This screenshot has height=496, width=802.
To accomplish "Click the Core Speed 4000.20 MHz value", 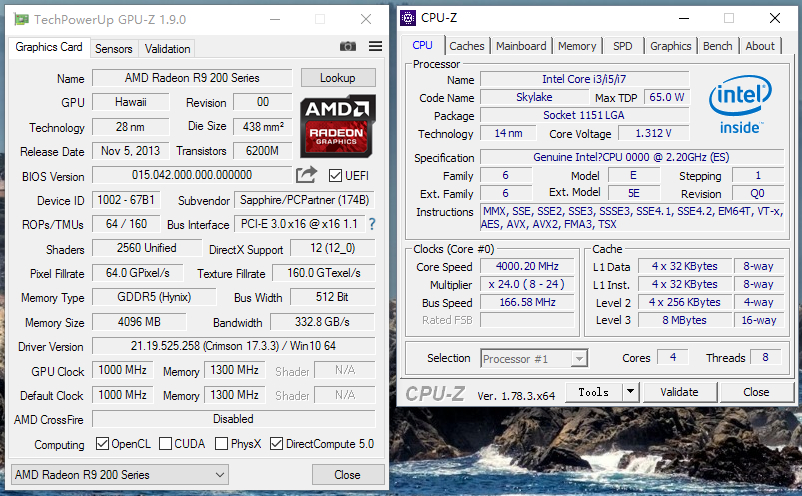I will (527, 266).
